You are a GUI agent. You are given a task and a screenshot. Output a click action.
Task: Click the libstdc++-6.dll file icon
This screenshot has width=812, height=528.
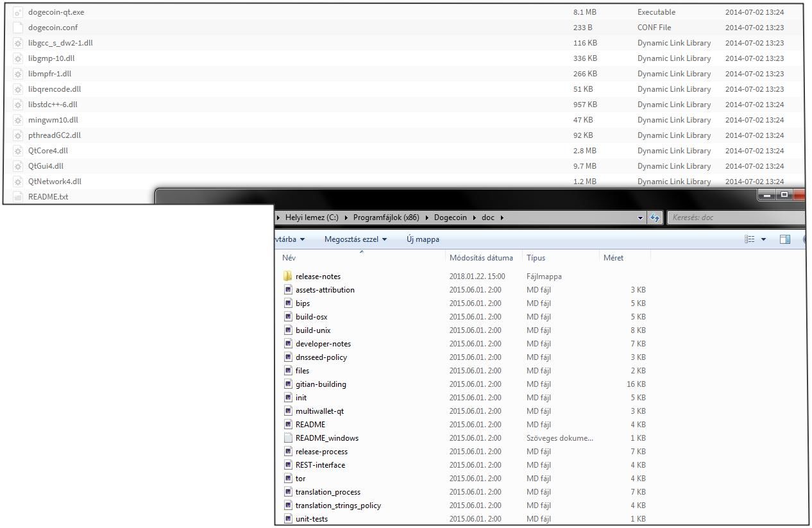point(18,105)
